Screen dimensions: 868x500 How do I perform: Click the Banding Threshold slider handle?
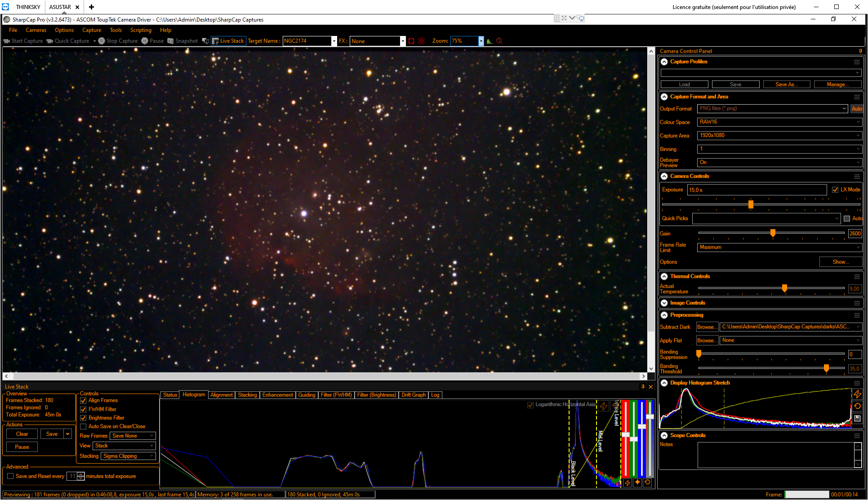(x=826, y=368)
